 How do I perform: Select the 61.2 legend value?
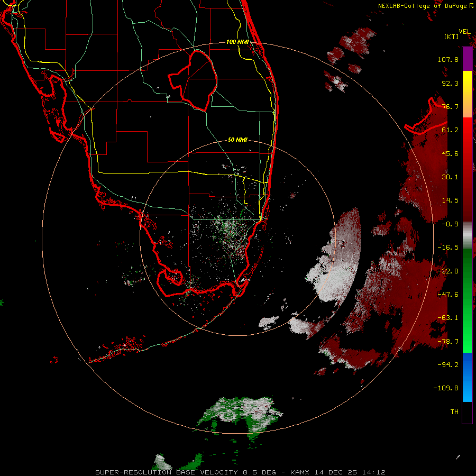click(450, 130)
